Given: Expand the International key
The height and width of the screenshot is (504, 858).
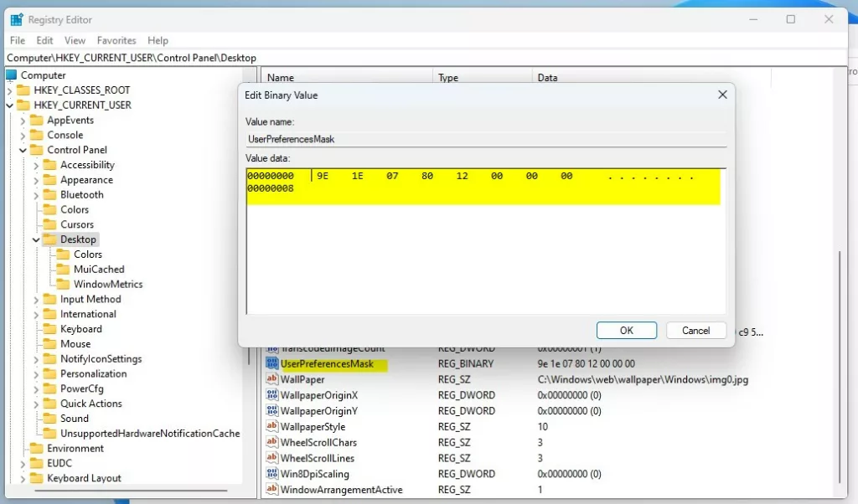Looking at the screenshot, I should [36, 314].
